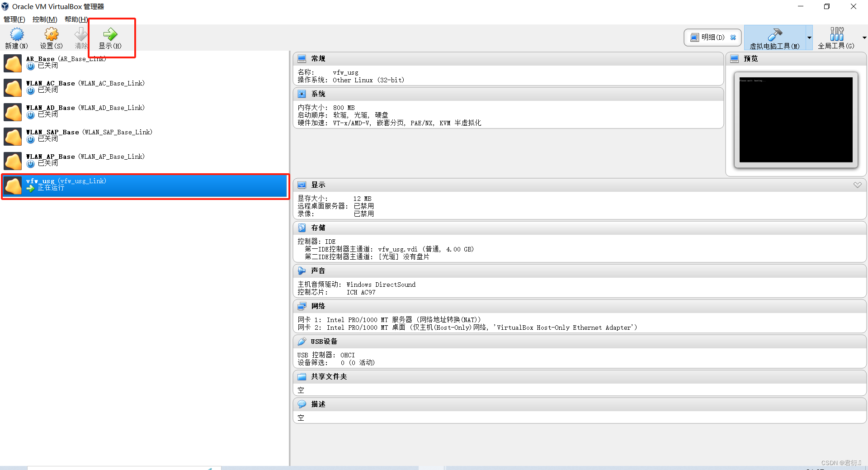Click the vfw_usg.vdi disk entry text
Image resolution: width=868 pixels, height=470 pixels.
(x=425, y=250)
